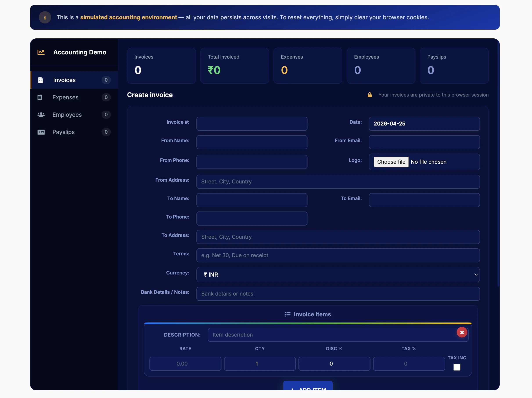Screen dimensions: 532x398
Task: Click the chart icon next to Accounting Demo
Action: tap(41, 52)
